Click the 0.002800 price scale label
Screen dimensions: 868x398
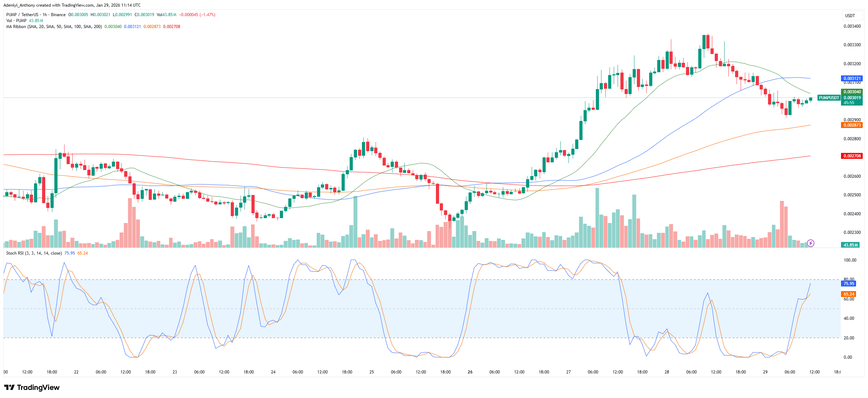pos(852,139)
